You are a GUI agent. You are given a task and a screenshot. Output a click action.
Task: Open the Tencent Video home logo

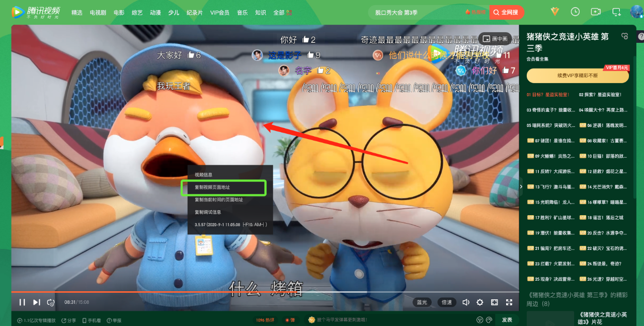coord(36,12)
